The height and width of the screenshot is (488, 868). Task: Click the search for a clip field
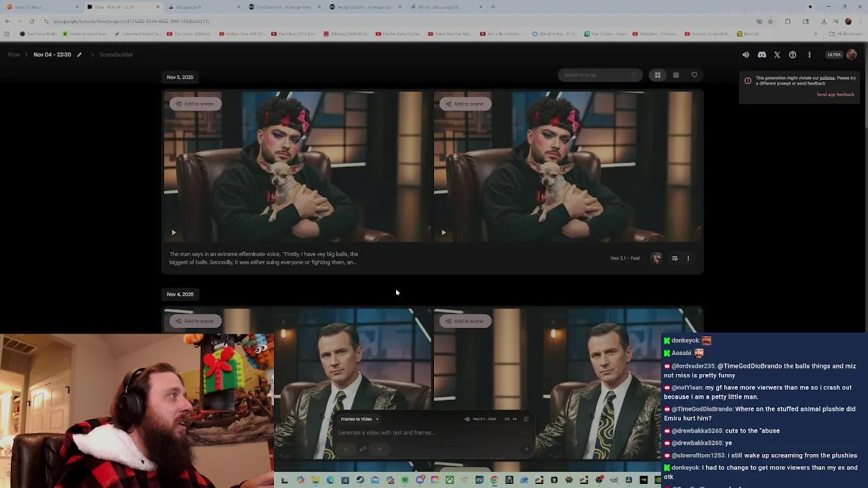(600, 75)
